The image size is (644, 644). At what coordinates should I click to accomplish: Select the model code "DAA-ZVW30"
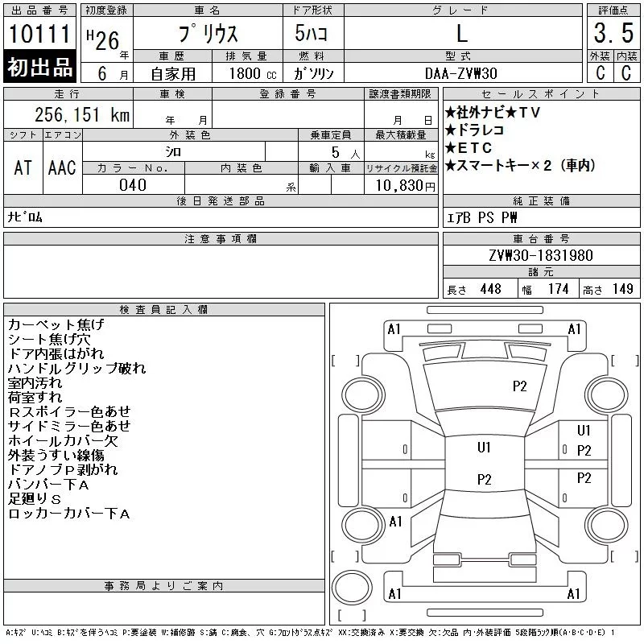point(461,73)
